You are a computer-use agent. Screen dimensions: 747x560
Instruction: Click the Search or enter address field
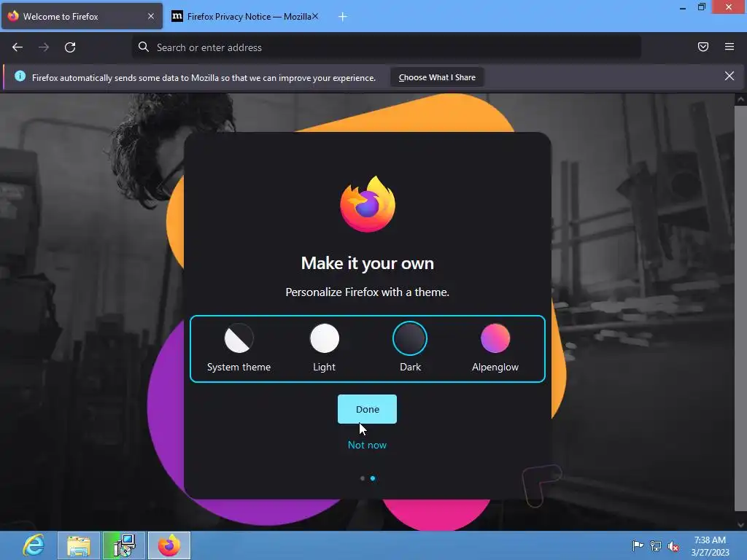[387, 47]
